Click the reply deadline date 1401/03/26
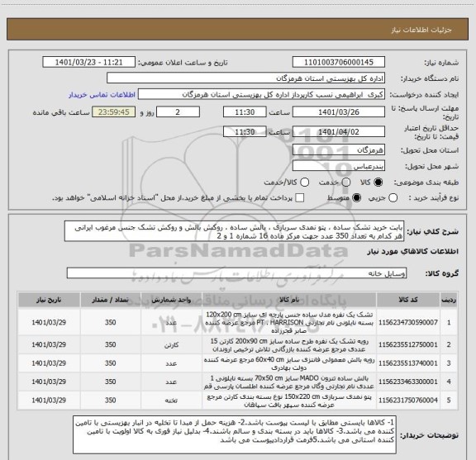476x460 pixels. (x=339, y=112)
